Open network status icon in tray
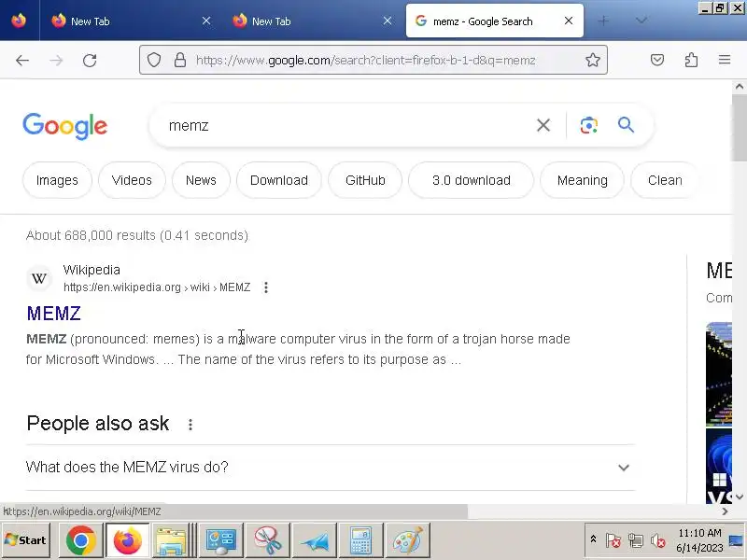This screenshot has height=560, width=747. tap(636, 540)
